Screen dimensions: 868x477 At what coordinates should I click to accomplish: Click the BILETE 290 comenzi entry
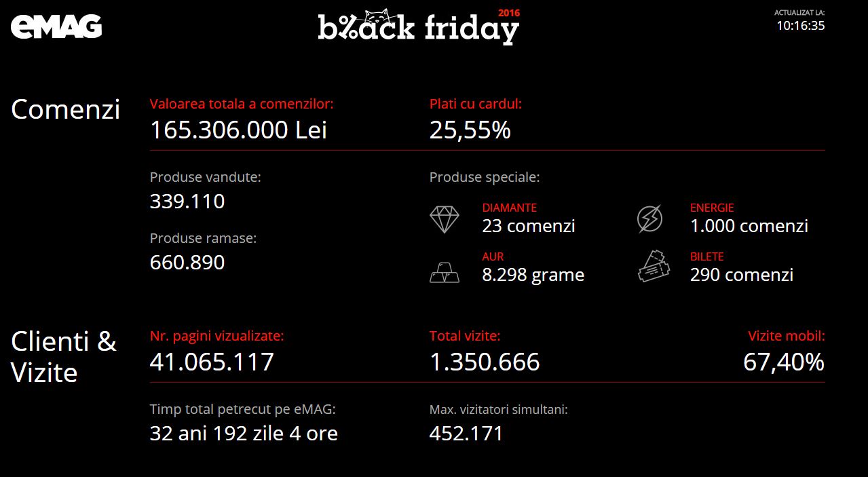pyautogui.click(x=742, y=267)
